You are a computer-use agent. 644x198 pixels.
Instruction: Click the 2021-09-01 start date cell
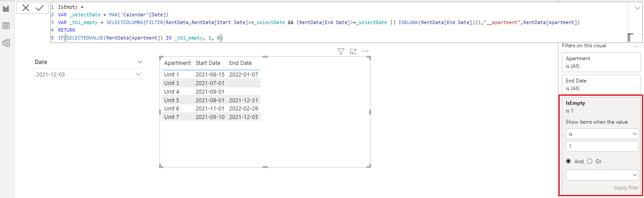pos(210,91)
